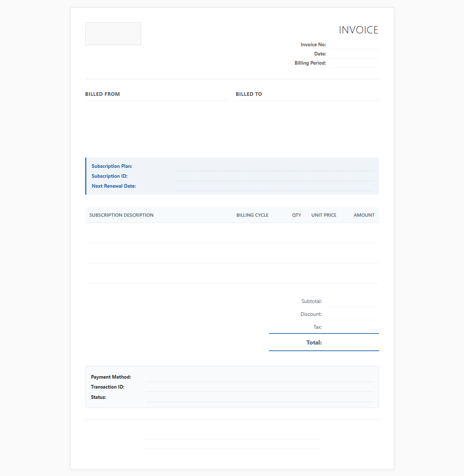Click the Date field

click(x=354, y=54)
